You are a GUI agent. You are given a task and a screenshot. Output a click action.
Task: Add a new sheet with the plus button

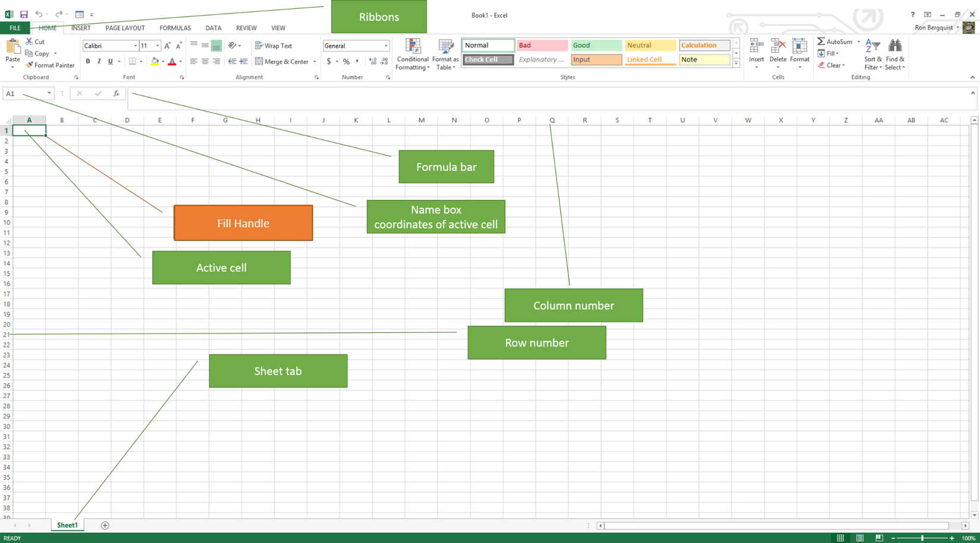coord(105,525)
